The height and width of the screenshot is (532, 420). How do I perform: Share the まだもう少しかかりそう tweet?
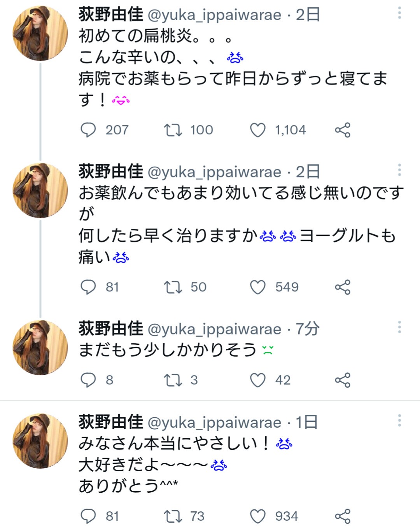[x=343, y=380]
